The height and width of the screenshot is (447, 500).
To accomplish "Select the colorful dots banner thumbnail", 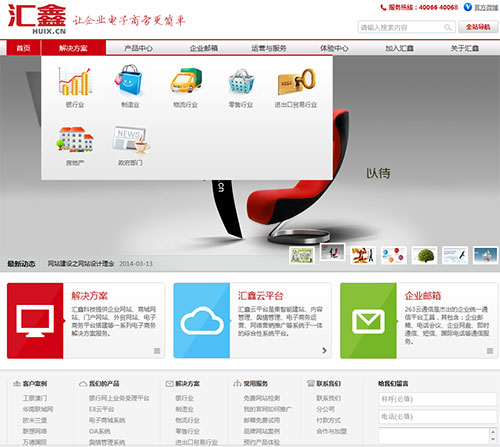I will (394, 255).
